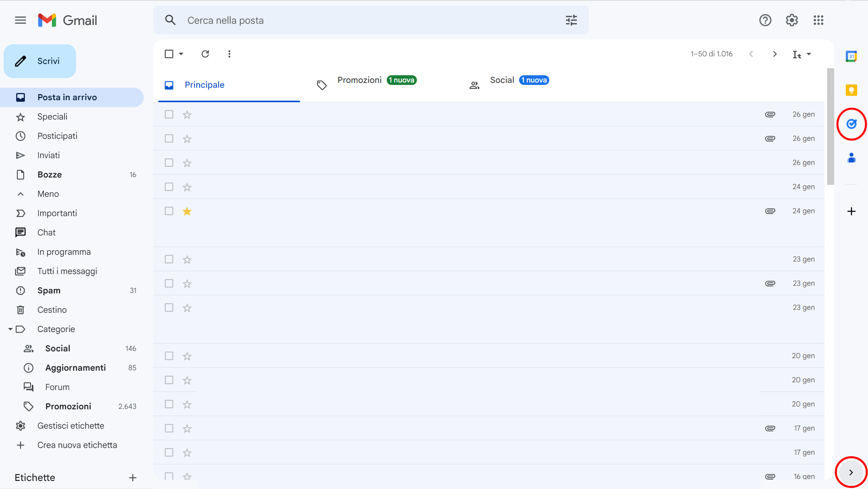Open Google Calendar in the side panel

(x=852, y=56)
